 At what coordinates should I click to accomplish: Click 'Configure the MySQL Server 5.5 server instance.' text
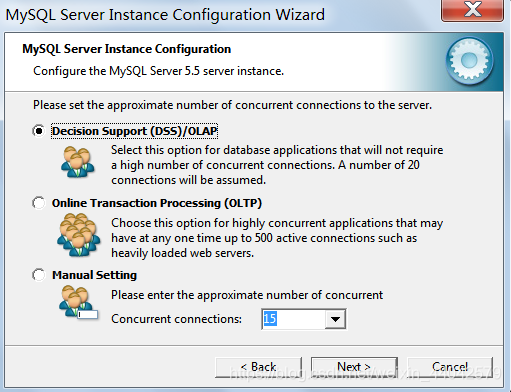[158, 71]
